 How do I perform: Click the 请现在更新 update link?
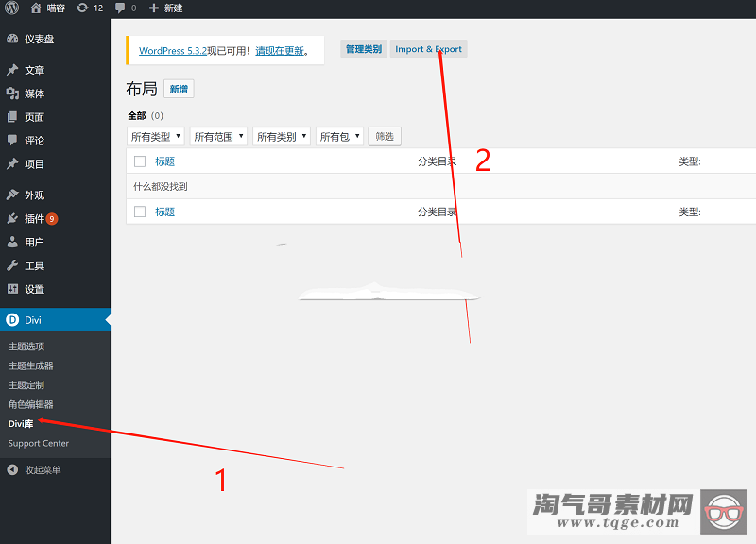point(280,51)
